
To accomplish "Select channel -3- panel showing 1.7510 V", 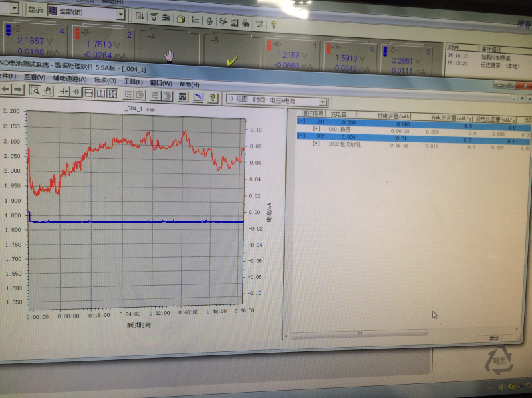I will point(103,45).
